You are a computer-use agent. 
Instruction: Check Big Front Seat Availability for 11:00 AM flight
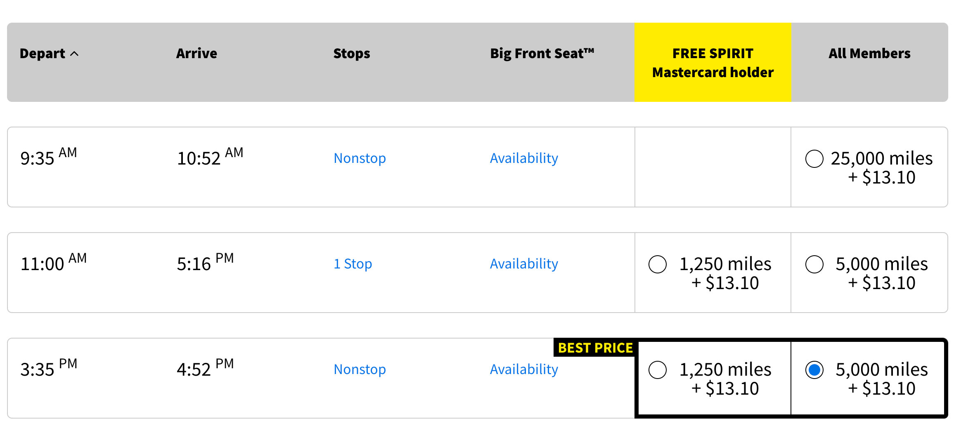click(524, 264)
